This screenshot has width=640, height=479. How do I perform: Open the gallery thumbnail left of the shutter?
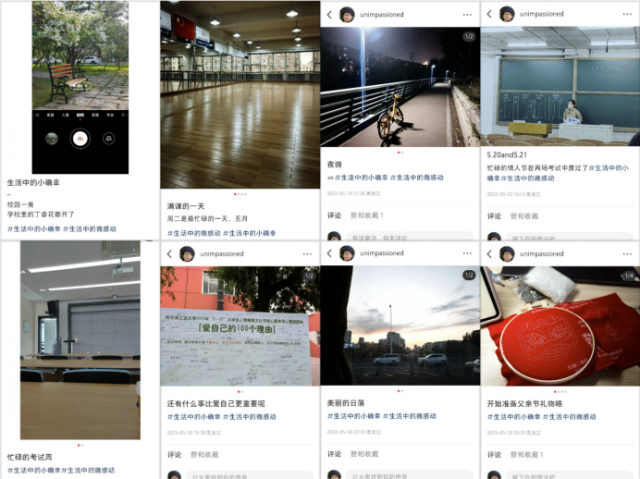click(x=51, y=139)
